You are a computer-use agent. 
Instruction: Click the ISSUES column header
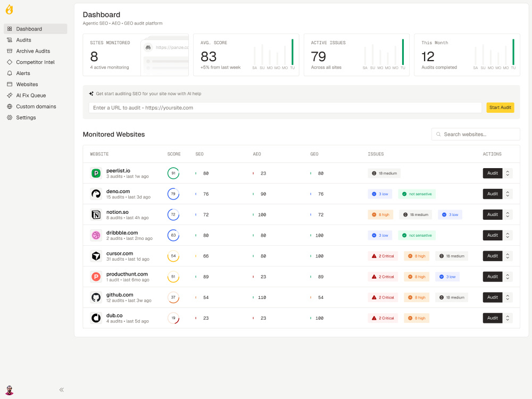(376, 154)
